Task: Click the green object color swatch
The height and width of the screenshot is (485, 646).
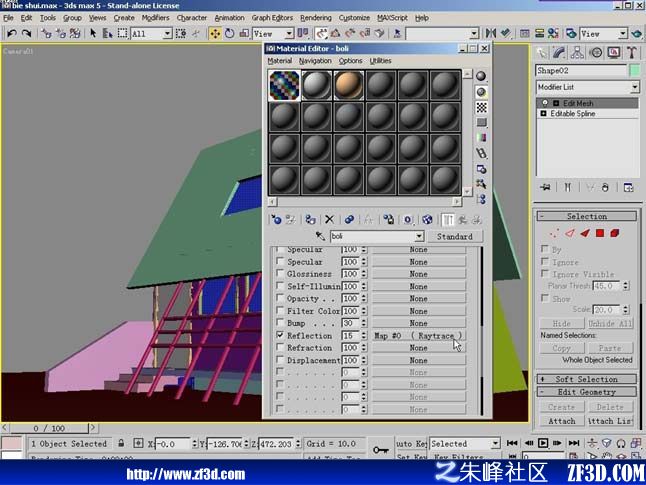Action: click(x=635, y=70)
